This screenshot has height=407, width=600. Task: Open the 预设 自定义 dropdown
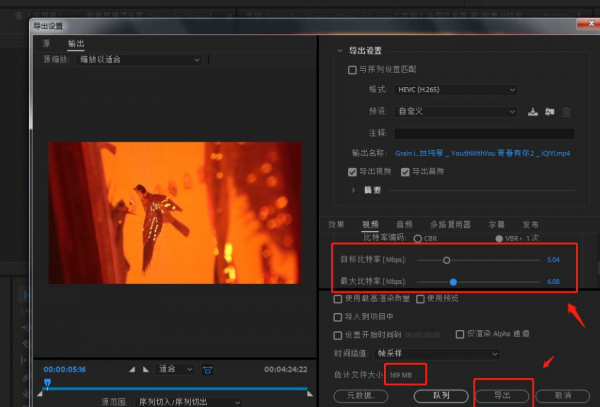[x=456, y=112]
